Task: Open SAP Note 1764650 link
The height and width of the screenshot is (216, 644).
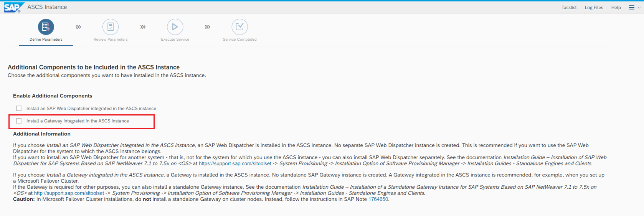Action: coord(378,199)
